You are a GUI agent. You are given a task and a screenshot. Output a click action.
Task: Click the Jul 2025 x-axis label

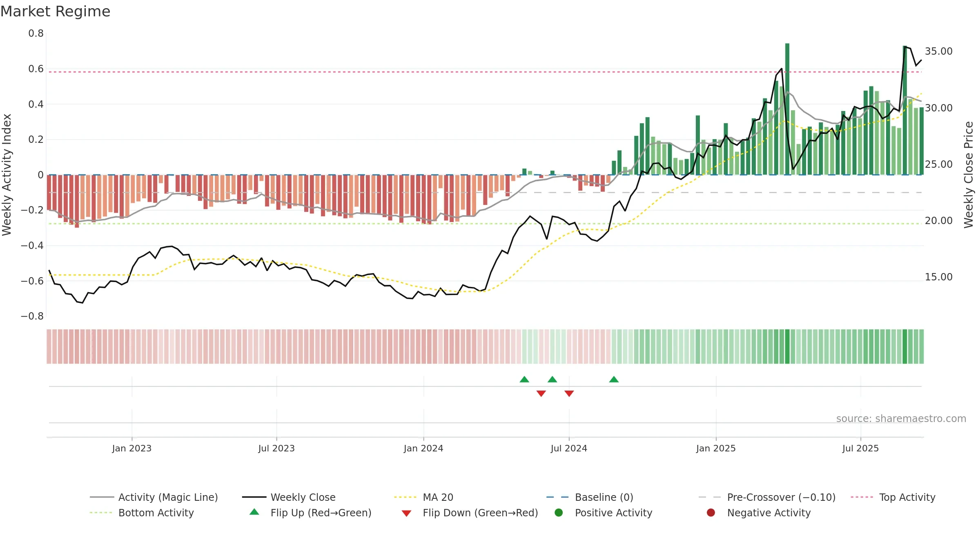coord(860,449)
